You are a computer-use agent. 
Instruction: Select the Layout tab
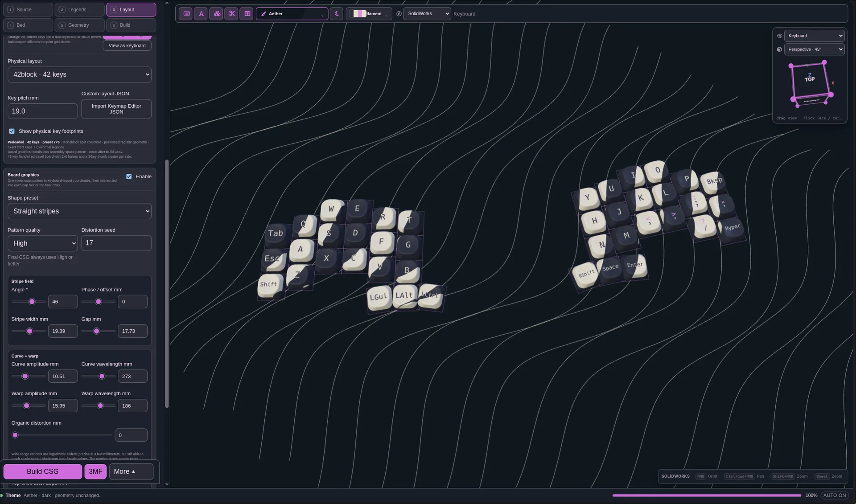click(131, 10)
